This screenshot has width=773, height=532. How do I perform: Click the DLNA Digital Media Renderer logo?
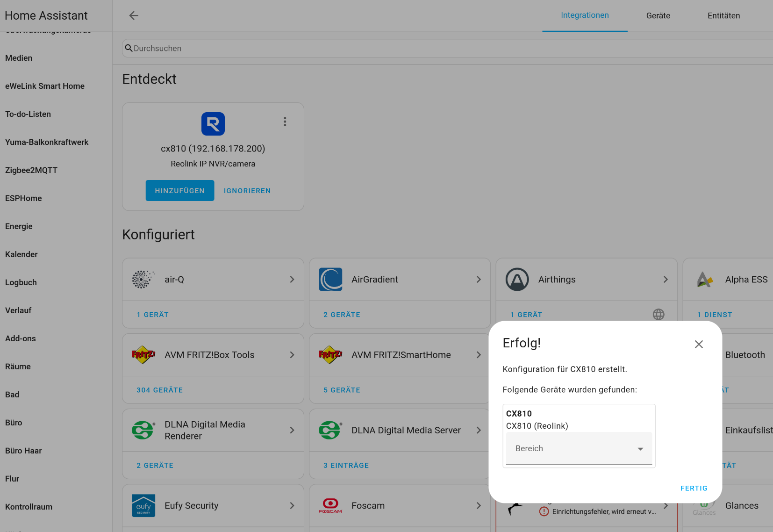[x=143, y=430]
